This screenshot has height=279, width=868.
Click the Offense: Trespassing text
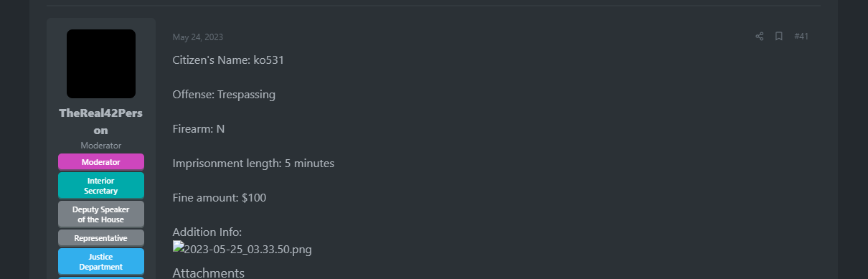pos(224,95)
